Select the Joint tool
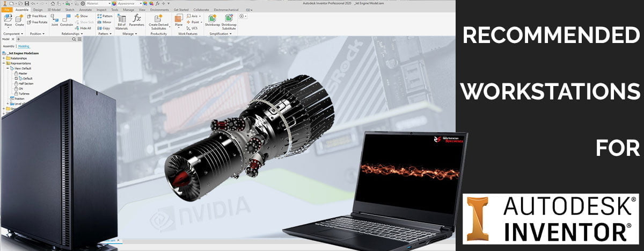The image size is (644, 251). (x=54, y=20)
